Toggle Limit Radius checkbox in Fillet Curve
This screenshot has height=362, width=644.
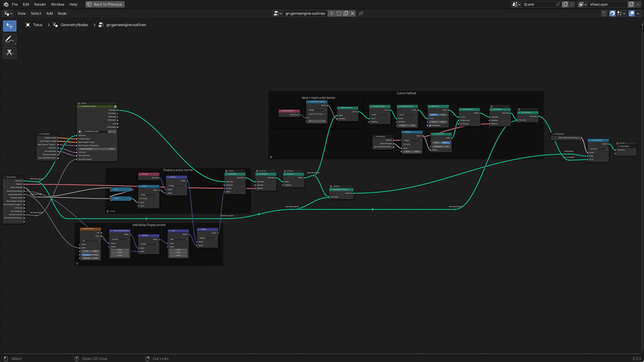(430, 125)
